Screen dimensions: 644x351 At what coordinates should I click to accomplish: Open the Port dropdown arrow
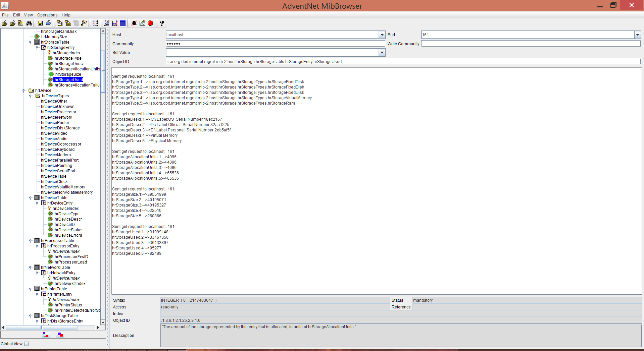[637, 35]
